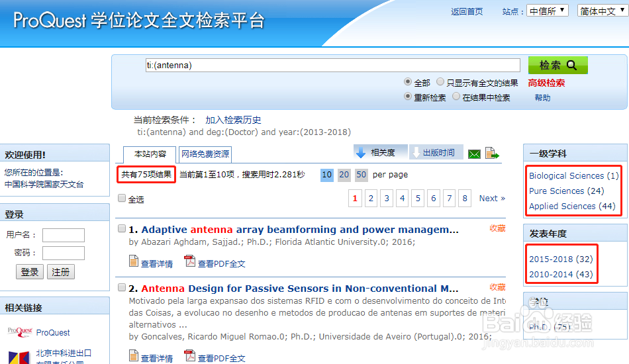
Task: Filter by Pure Sciences (24)
Action: coord(566,191)
